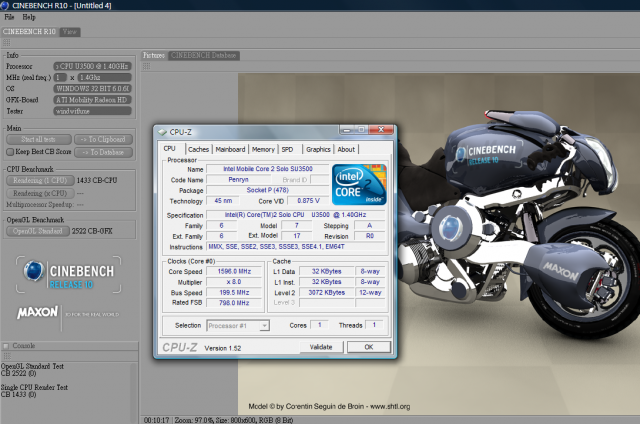Click the CPU-Z title bar icon
The image size is (640, 424).
click(x=162, y=132)
